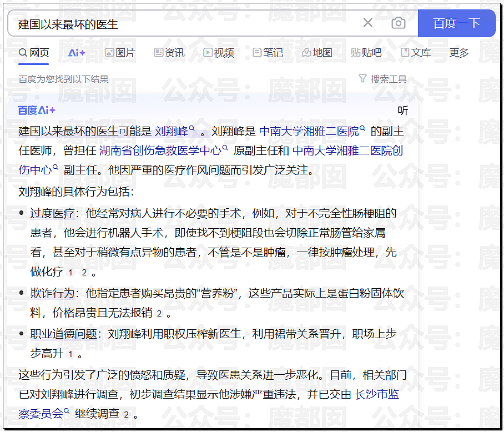Viewport: 504px width, 432px height.
Task: Open the 长沙市监察委员会 link
Action: 377,394
